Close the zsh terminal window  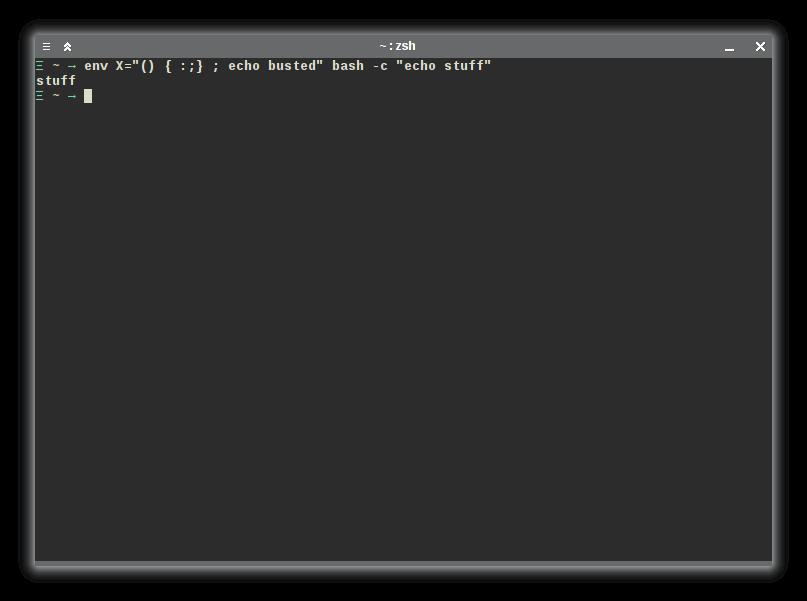coord(760,47)
